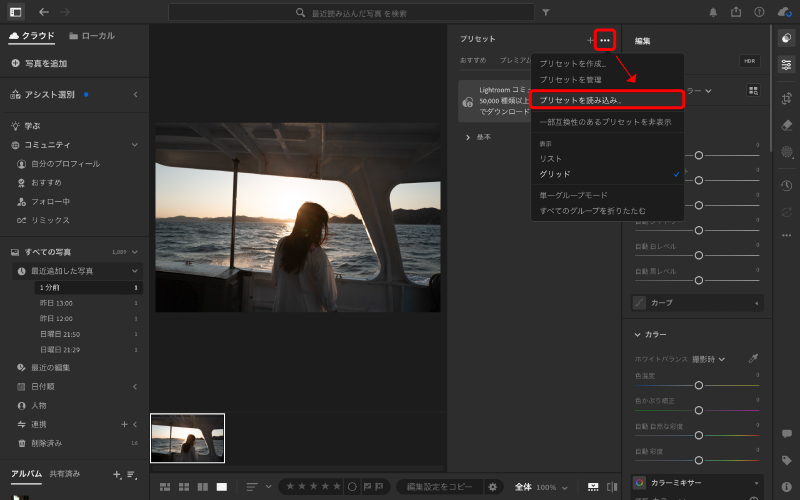Choose プリセットを読み込み menu item
Screen dimensions: 800x500
pyautogui.click(x=581, y=100)
